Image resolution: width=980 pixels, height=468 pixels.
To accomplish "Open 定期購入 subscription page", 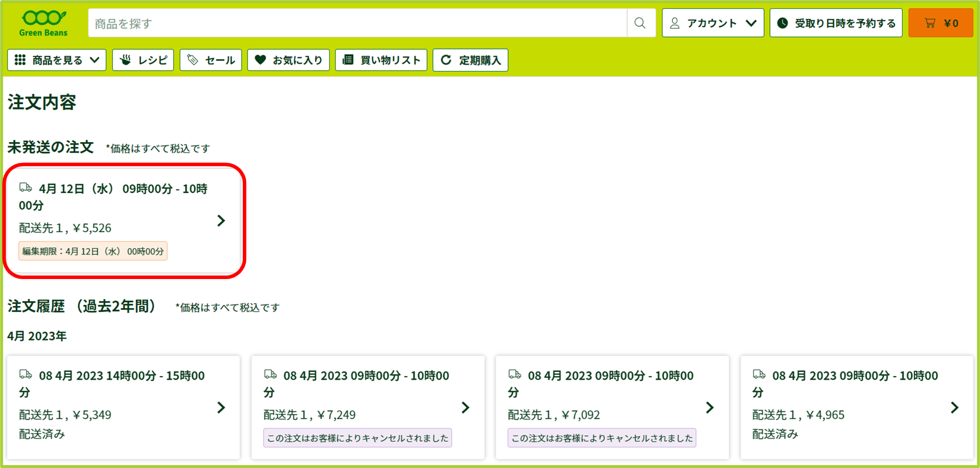I will 470,60.
